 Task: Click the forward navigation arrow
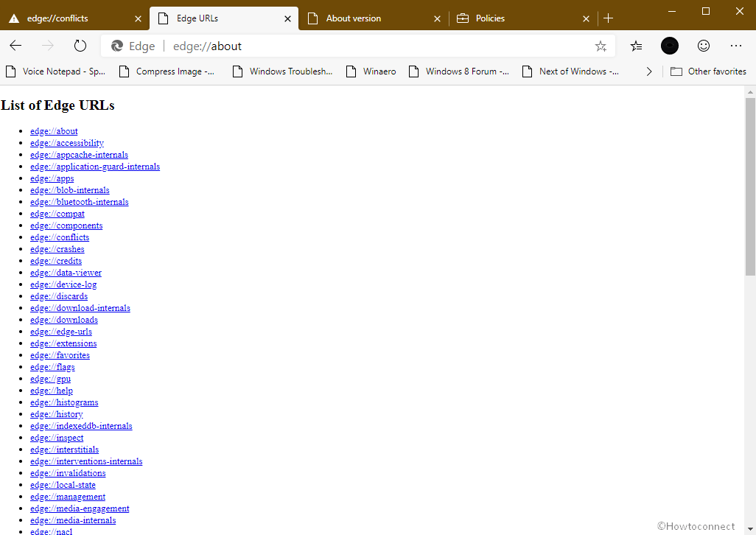point(48,46)
